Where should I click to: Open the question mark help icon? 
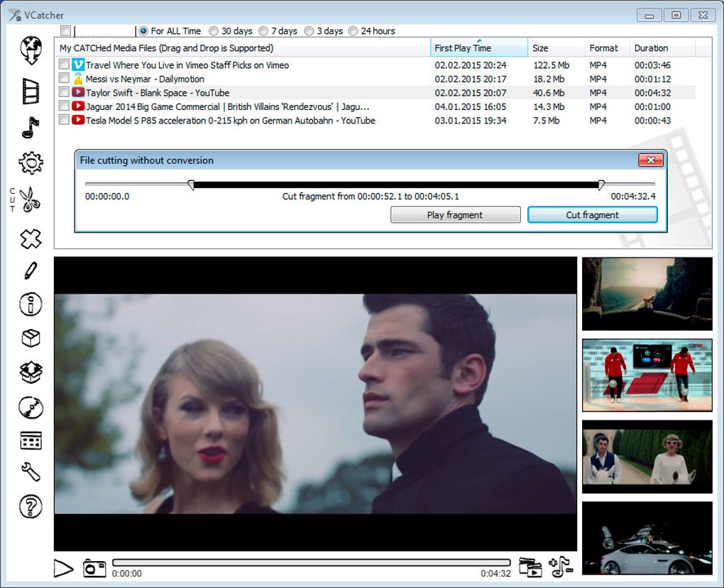click(x=31, y=506)
